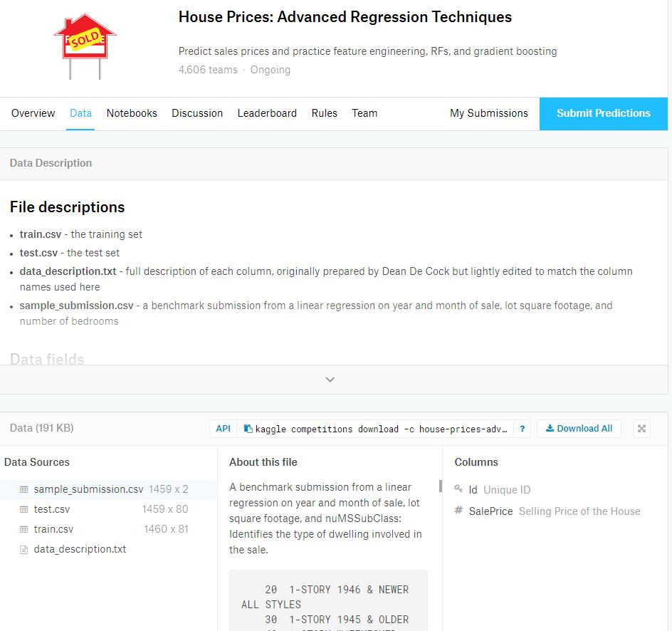Go to the Team tab

point(364,113)
